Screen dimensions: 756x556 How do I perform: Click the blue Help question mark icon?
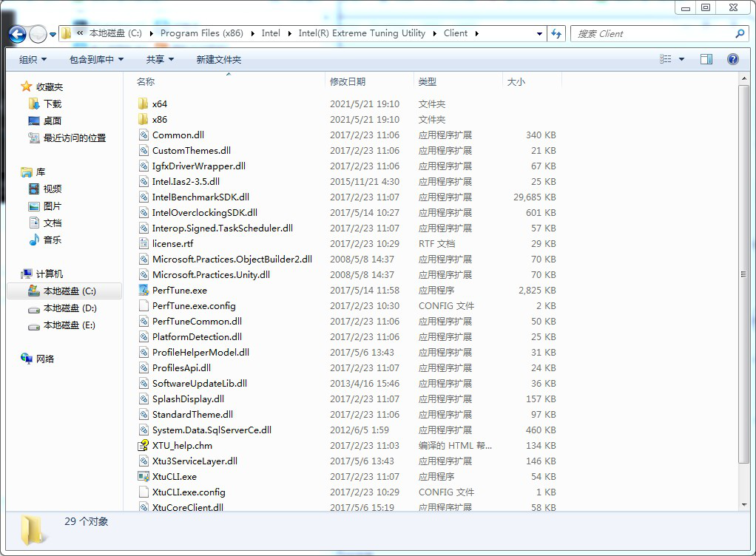click(733, 59)
